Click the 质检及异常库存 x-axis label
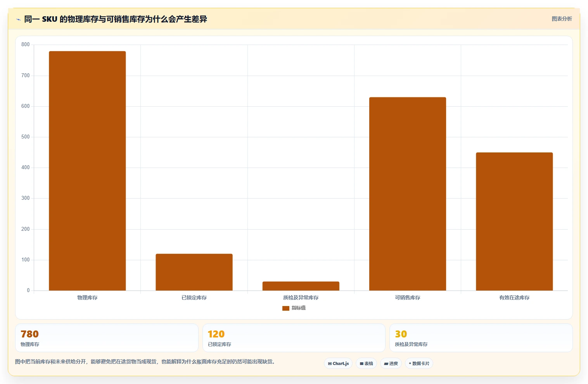Screen dimensions: 588x384 point(301,298)
